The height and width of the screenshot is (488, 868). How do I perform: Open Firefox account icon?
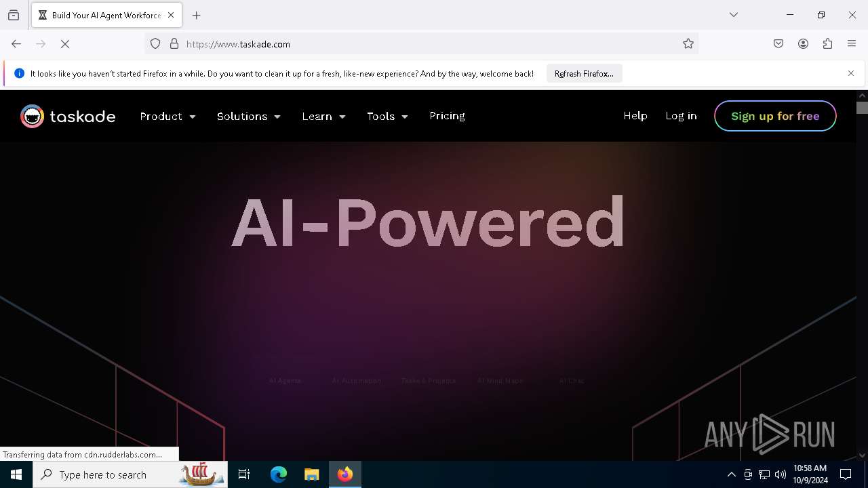tap(803, 44)
